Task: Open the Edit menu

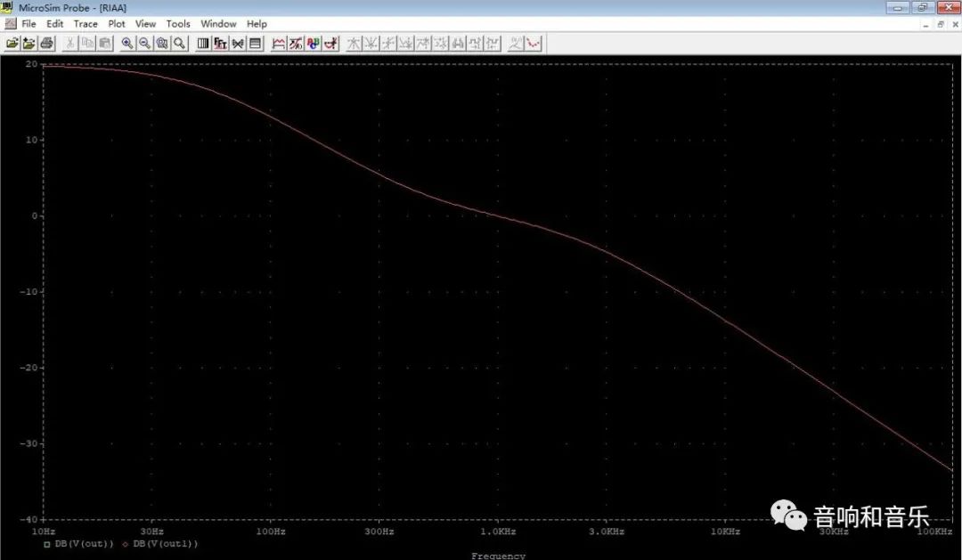Action: [x=54, y=24]
